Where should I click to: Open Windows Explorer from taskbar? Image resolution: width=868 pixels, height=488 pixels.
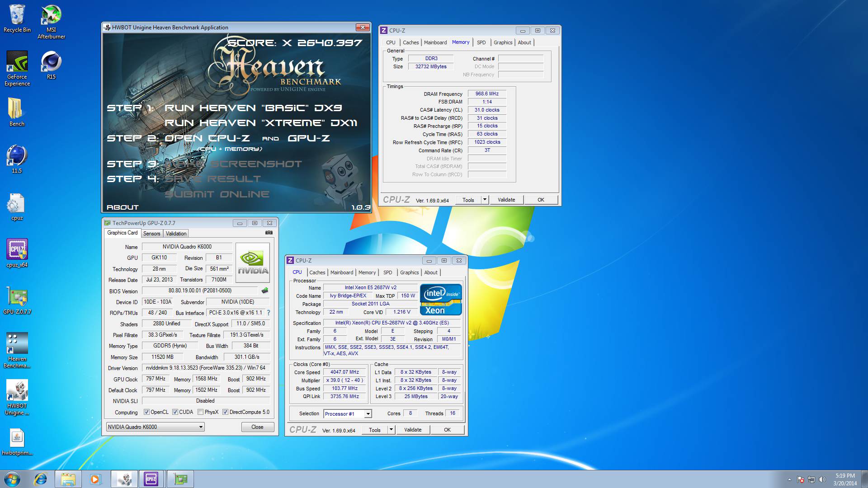point(68,479)
